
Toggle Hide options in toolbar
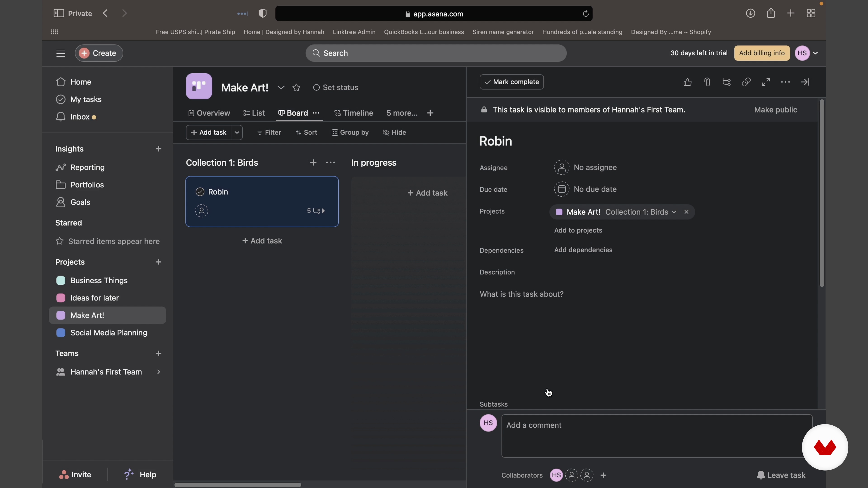coord(394,132)
